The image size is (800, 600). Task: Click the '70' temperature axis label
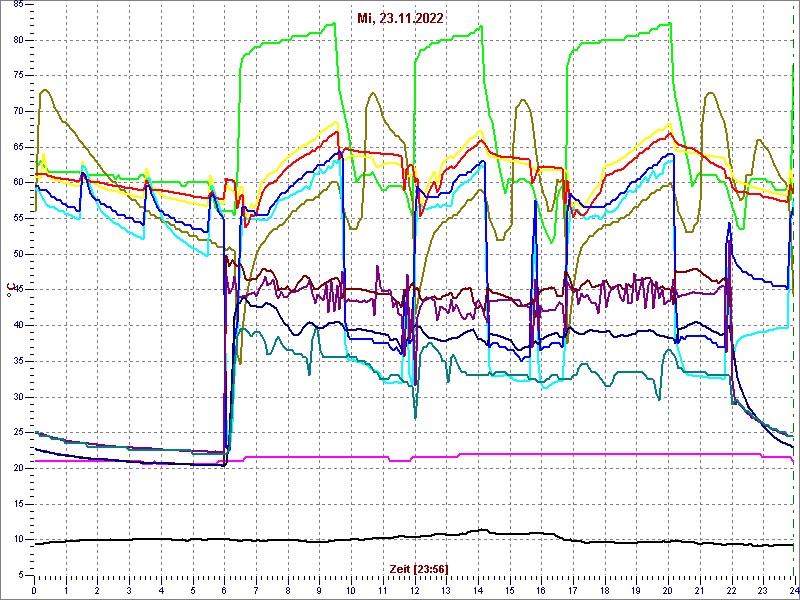(x=17, y=111)
